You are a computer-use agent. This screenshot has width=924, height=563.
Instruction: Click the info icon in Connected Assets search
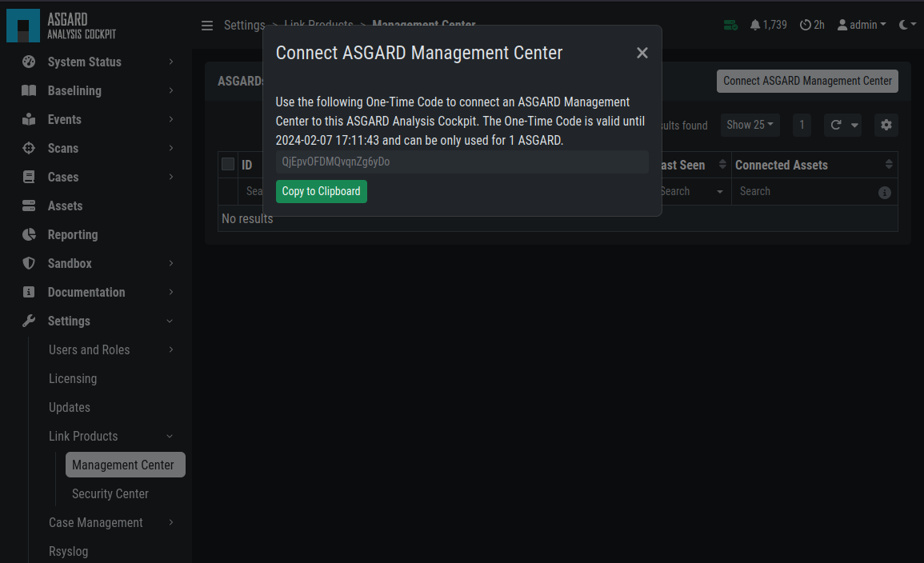pos(885,193)
